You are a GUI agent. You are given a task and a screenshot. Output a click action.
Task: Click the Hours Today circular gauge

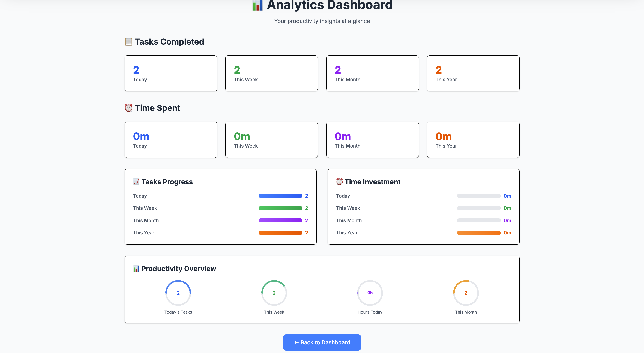tap(370, 293)
